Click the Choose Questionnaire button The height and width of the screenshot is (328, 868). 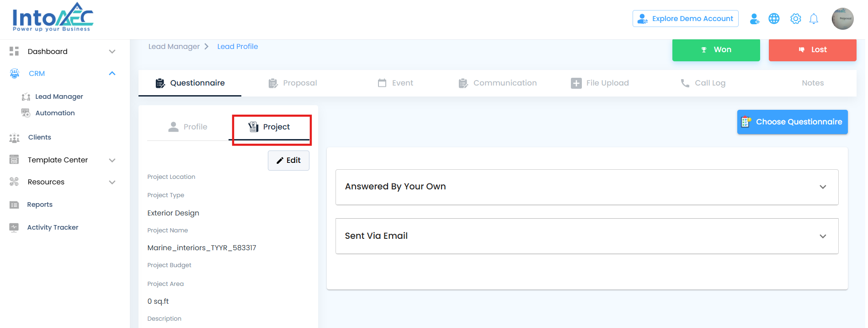[x=792, y=122]
